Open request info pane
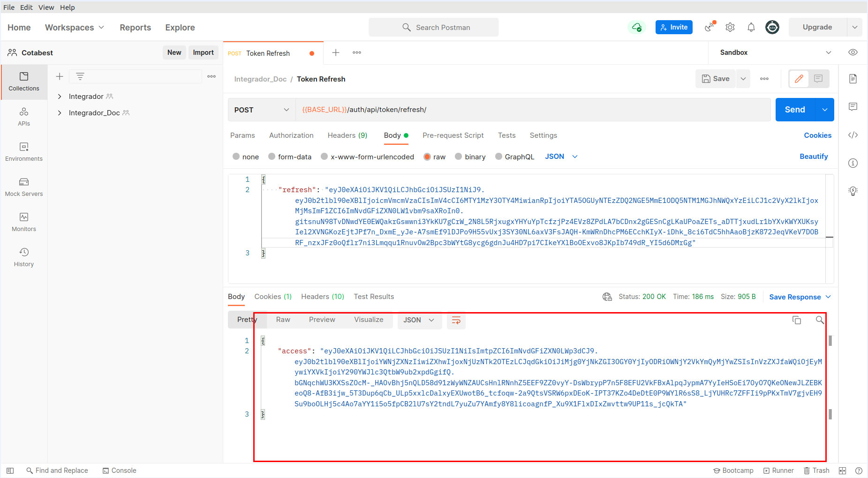868x478 pixels. (x=853, y=163)
